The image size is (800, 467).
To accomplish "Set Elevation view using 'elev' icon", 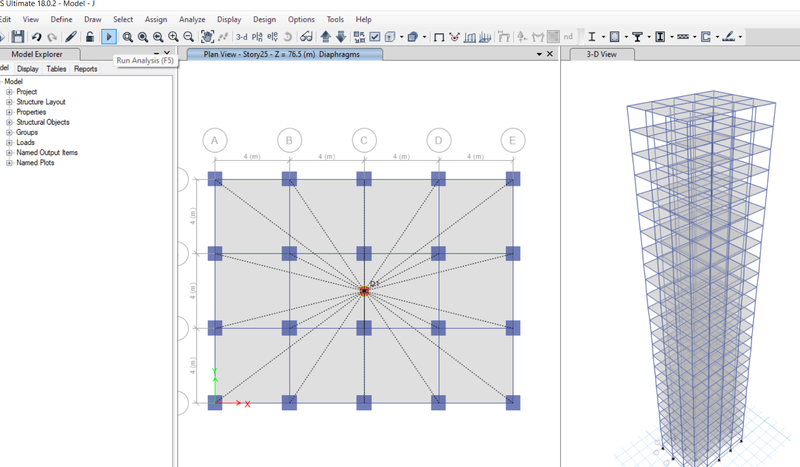I will coord(272,37).
